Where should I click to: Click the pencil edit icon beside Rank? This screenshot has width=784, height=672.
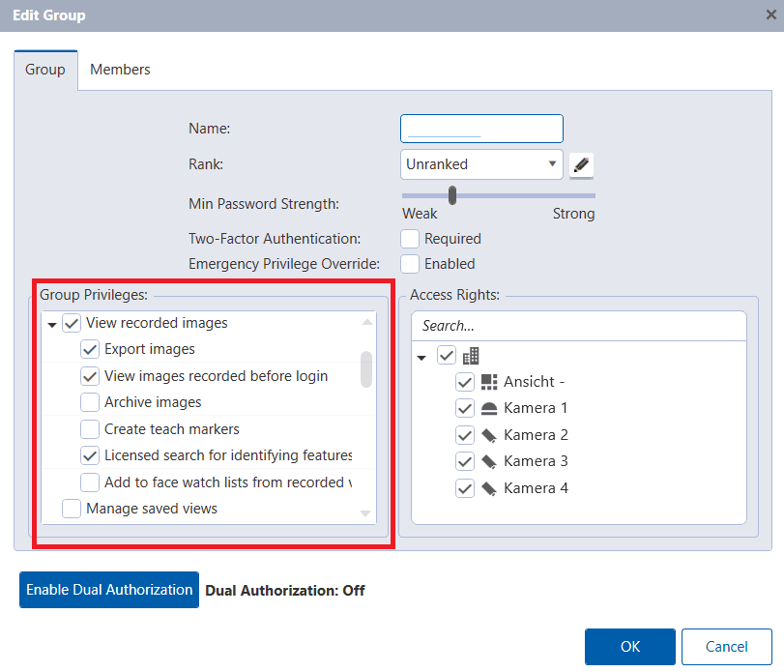pos(581,165)
